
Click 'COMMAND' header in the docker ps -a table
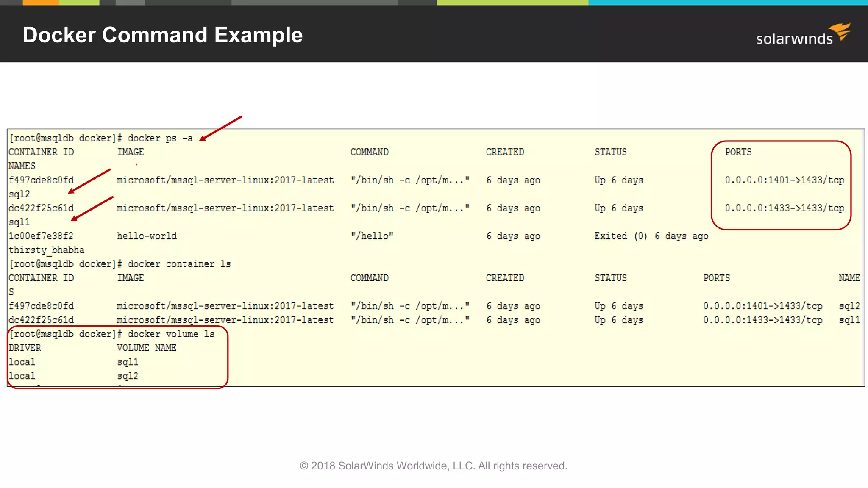click(x=370, y=152)
